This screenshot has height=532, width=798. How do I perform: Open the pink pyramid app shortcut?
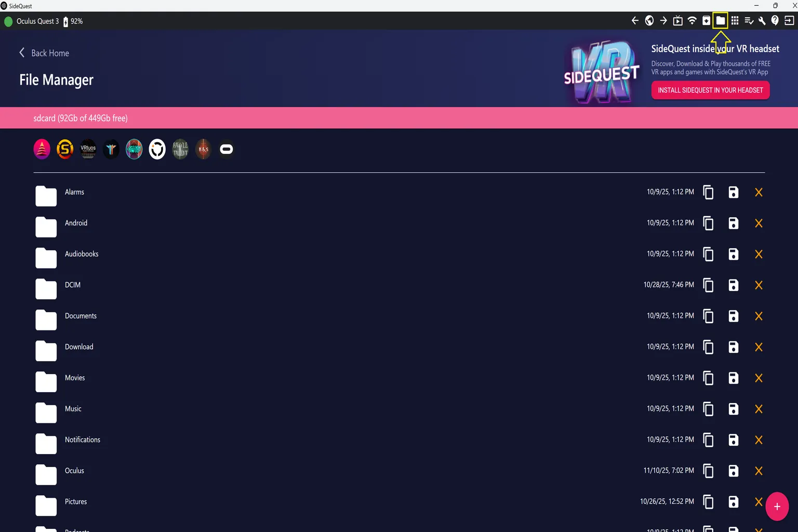pos(42,149)
